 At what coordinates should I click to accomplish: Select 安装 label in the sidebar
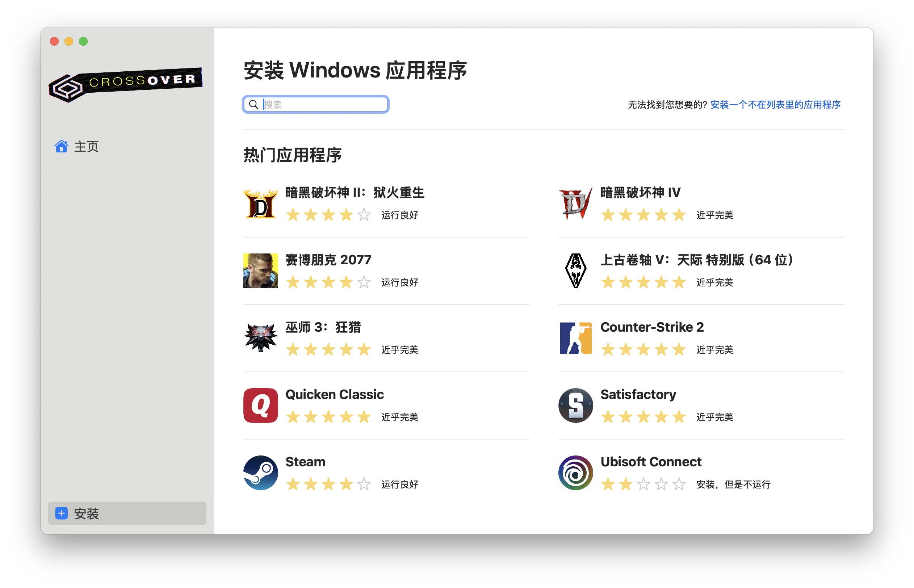(86, 513)
